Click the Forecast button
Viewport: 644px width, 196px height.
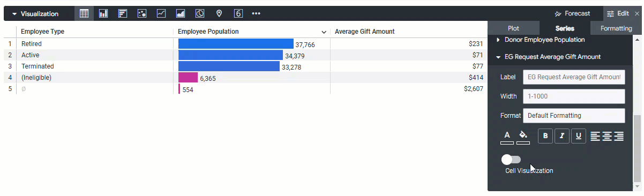point(573,13)
